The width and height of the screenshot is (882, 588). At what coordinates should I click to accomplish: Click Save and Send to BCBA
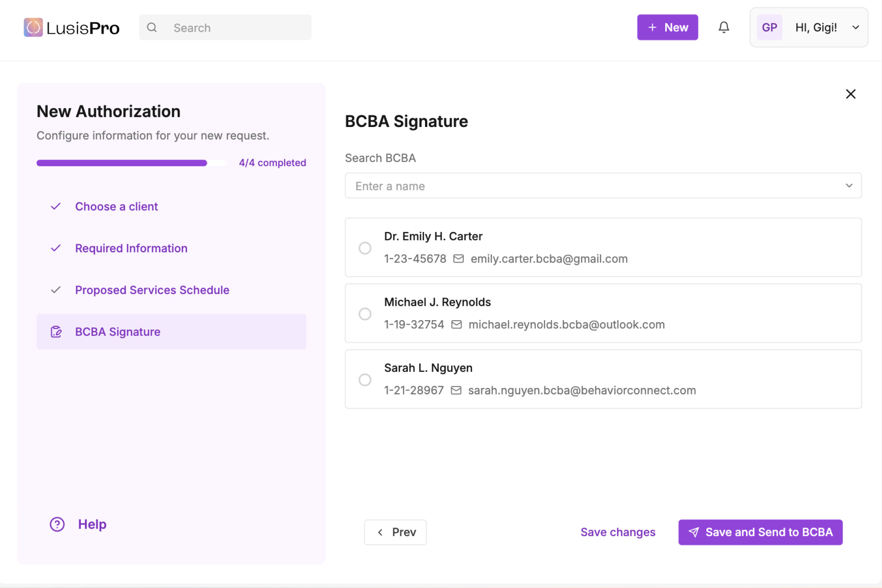(760, 532)
